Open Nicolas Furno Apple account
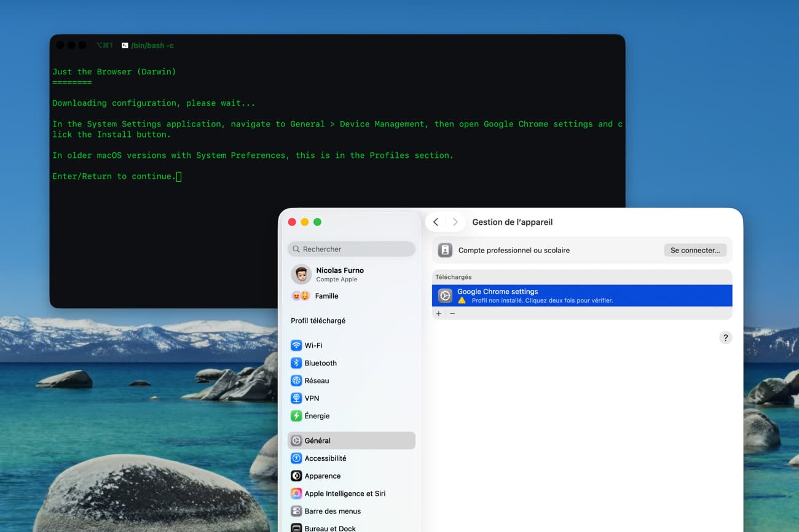 coord(339,274)
